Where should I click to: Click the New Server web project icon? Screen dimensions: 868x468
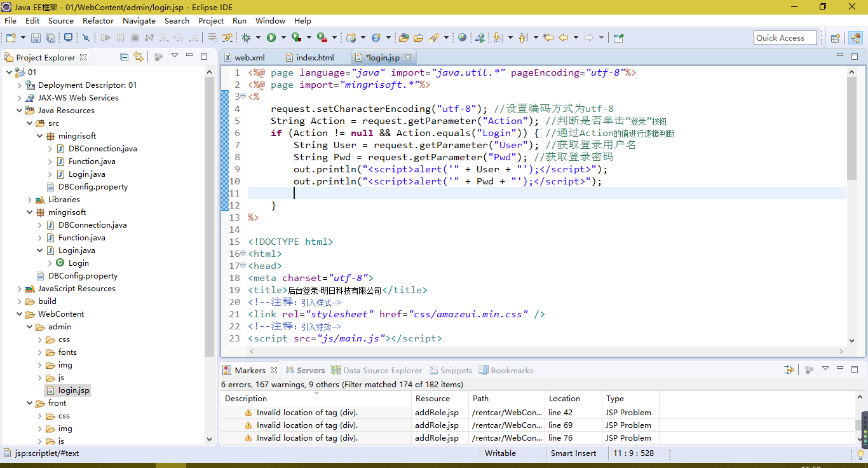click(x=351, y=38)
